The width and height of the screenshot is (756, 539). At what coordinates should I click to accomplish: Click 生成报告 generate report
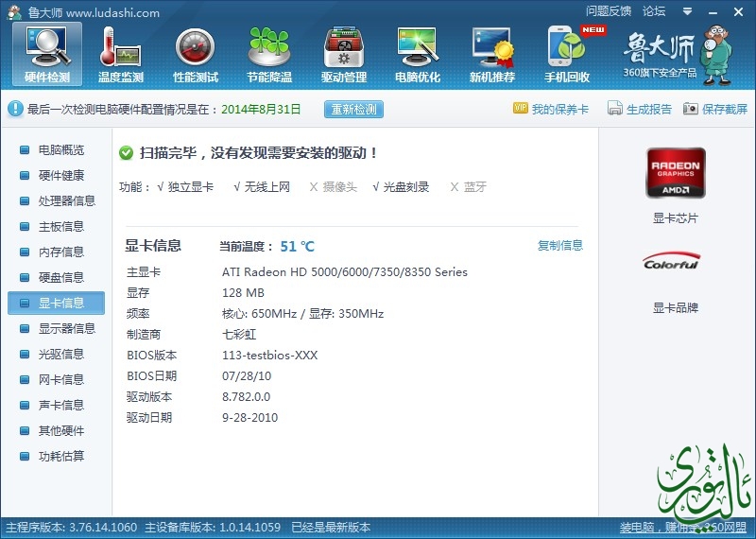pyautogui.click(x=640, y=110)
